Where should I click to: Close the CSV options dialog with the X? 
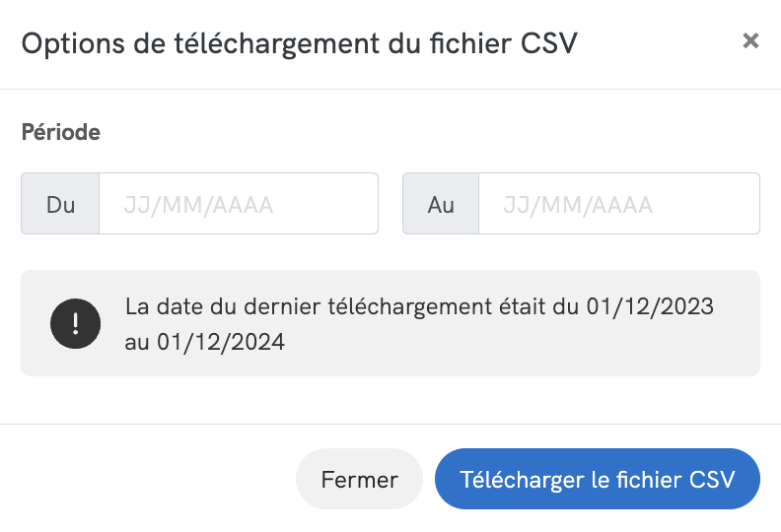coord(750,40)
